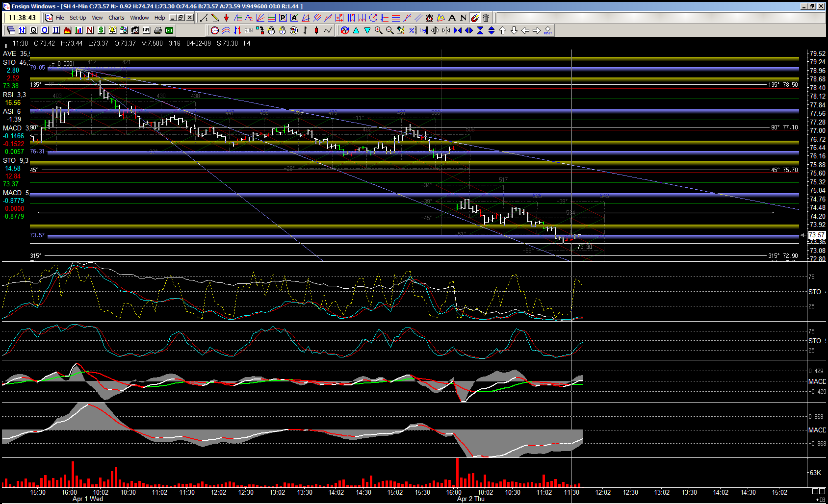Click the +IB label at bottom right
828x504 pixels.
(820, 500)
